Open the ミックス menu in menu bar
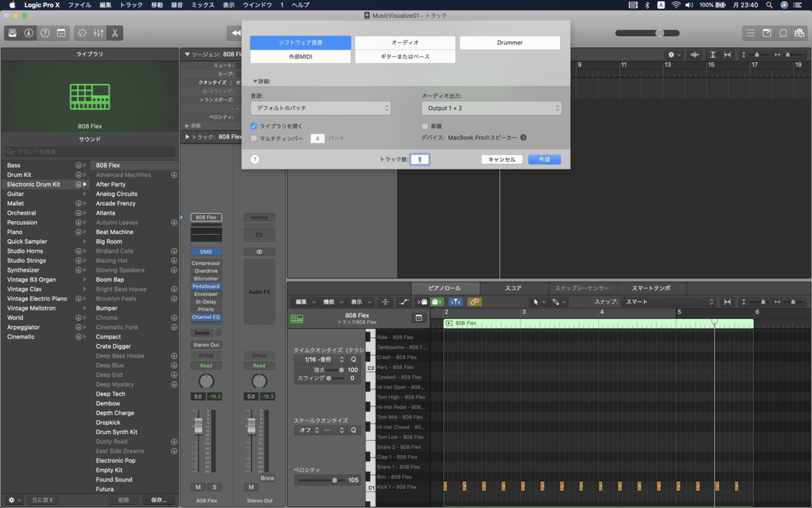812x508 pixels. [x=202, y=5]
